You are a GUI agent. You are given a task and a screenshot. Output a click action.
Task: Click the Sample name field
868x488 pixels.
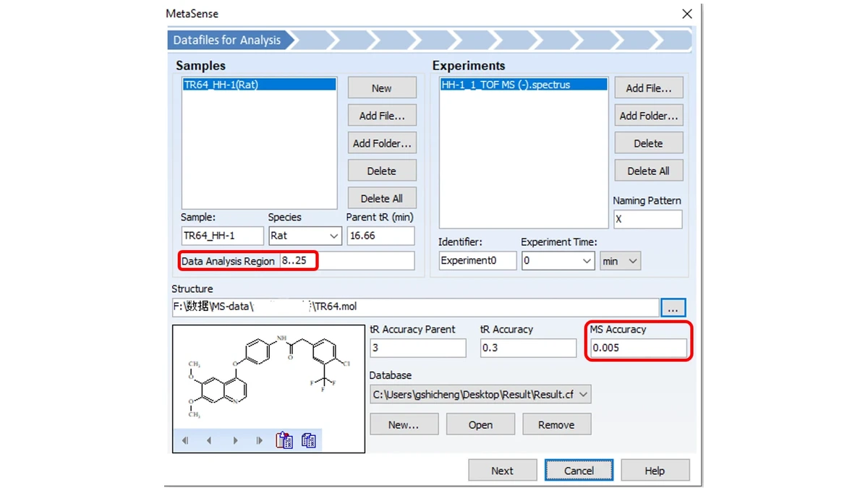pyautogui.click(x=223, y=236)
